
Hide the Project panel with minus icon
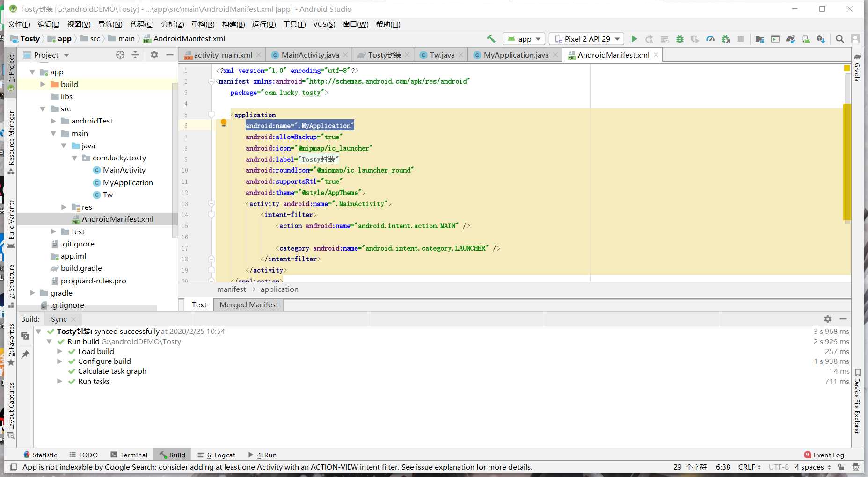pos(170,55)
